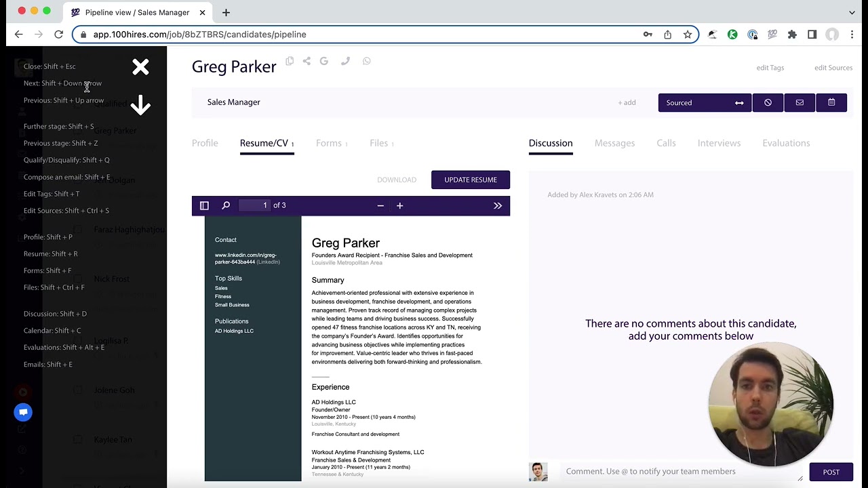The width and height of the screenshot is (868, 488).
Task: Open PDF viewer tools double-chevron menu
Action: (x=498, y=205)
